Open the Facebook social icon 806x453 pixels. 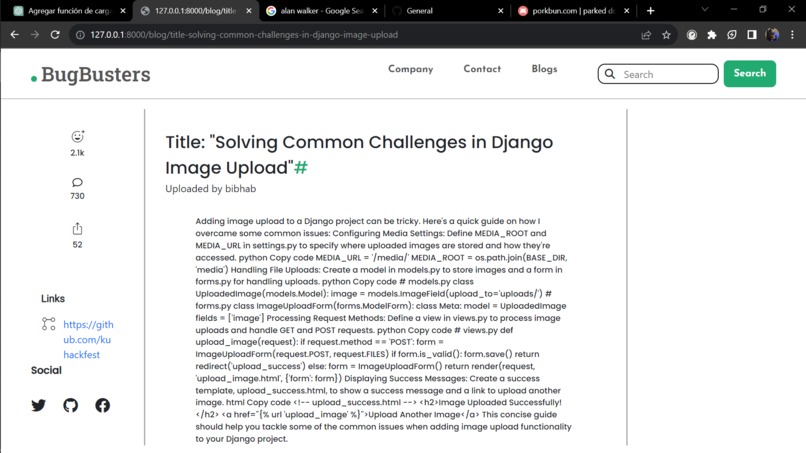(102, 405)
